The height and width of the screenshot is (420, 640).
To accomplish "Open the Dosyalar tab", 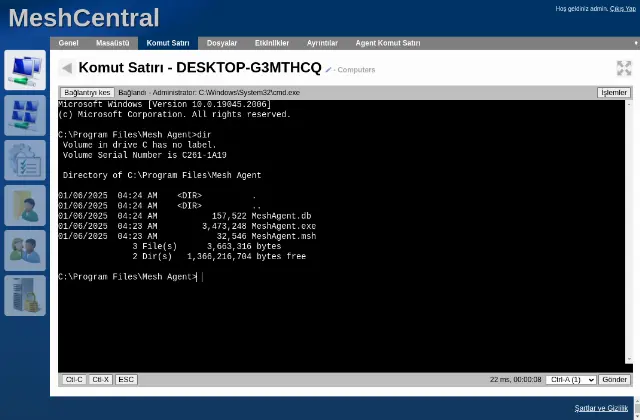I will [222, 43].
